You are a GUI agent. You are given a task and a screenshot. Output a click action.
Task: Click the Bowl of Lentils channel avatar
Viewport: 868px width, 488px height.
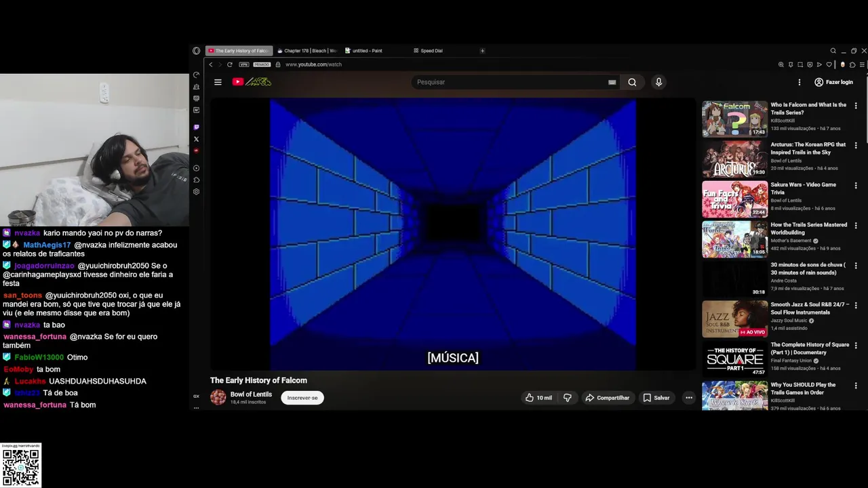click(218, 398)
